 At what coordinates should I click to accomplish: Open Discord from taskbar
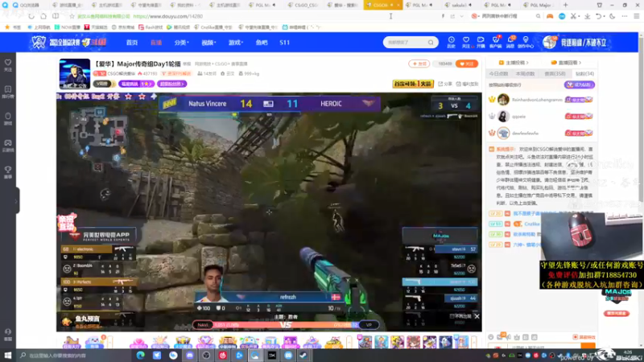(x=189, y=356)
